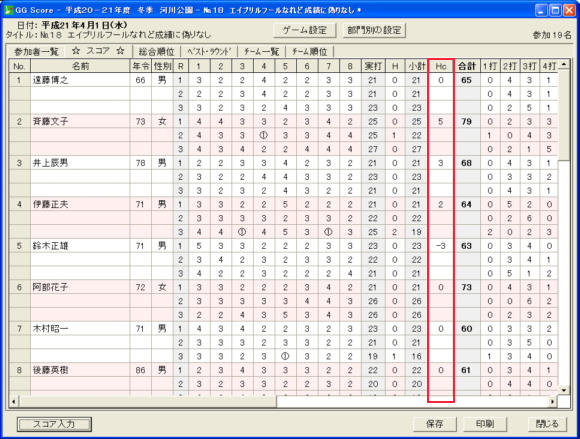Click the 部門別の設定 button

pos(374,30)
